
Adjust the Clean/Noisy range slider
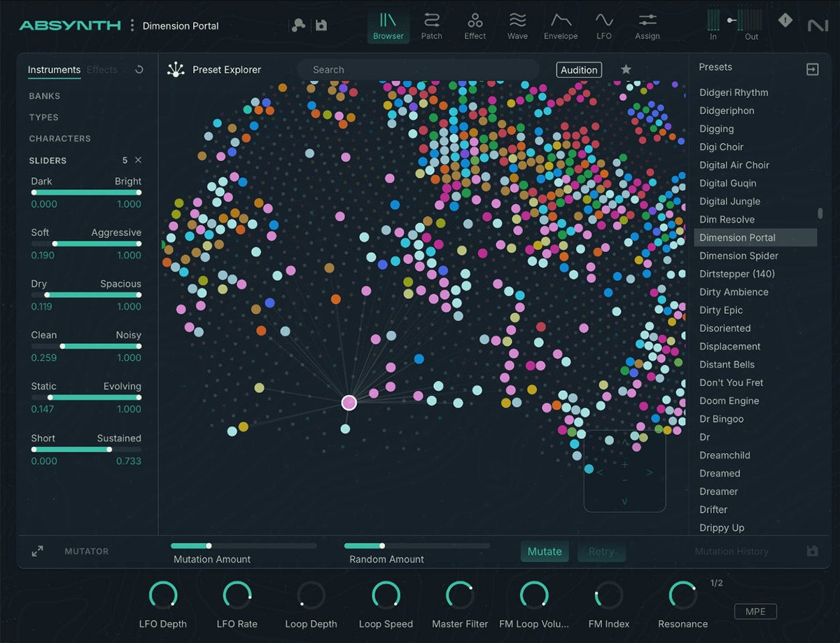(86, 346)
